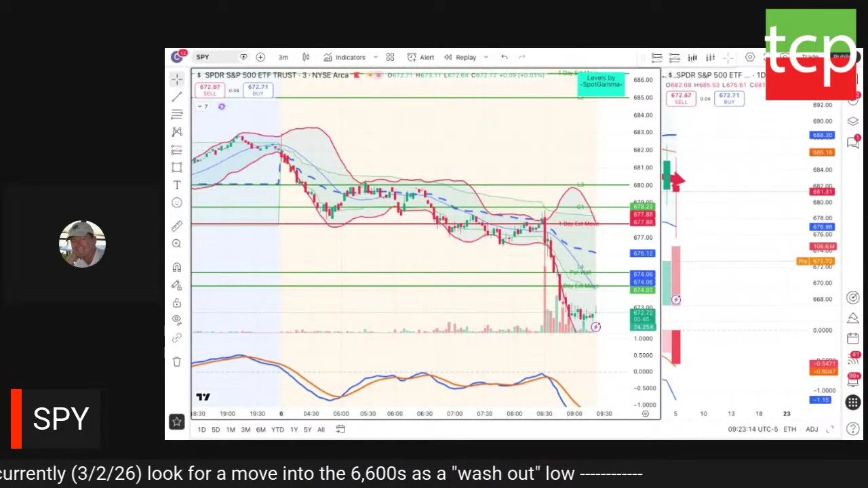
Task: Open the help question mark button
Action: 853,428
